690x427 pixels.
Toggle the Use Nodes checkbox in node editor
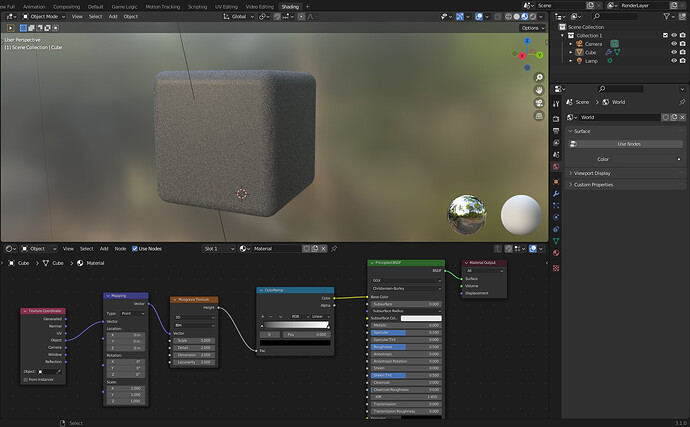click(x=135, y=249)
